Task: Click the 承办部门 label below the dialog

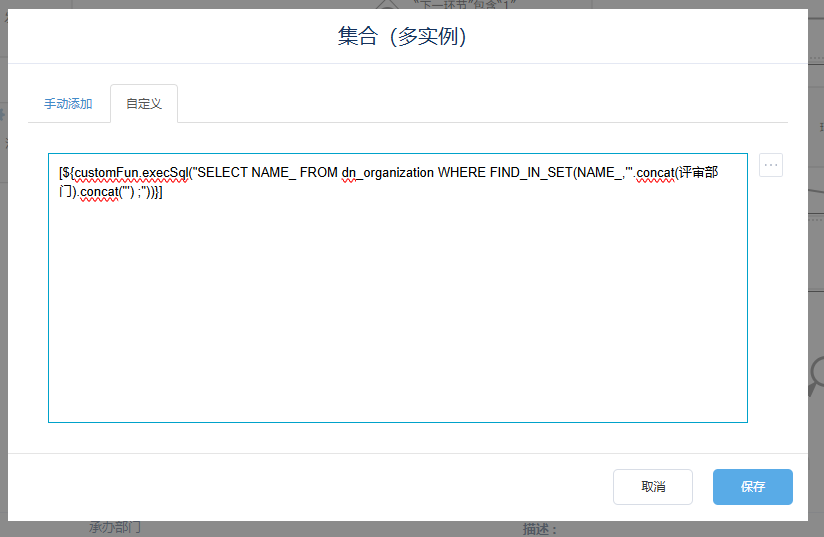Action: coord(115,528)
